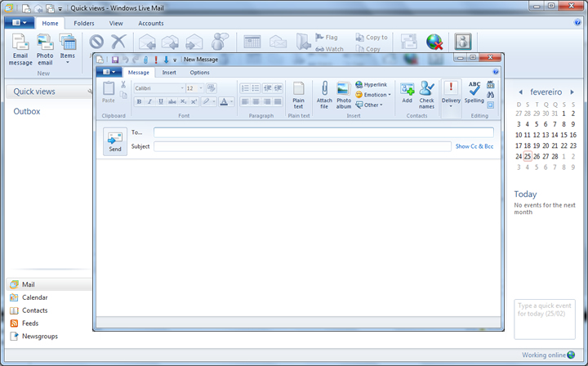
Task: Toggle Superscript formatting
Action: click(x=194, y=101)
